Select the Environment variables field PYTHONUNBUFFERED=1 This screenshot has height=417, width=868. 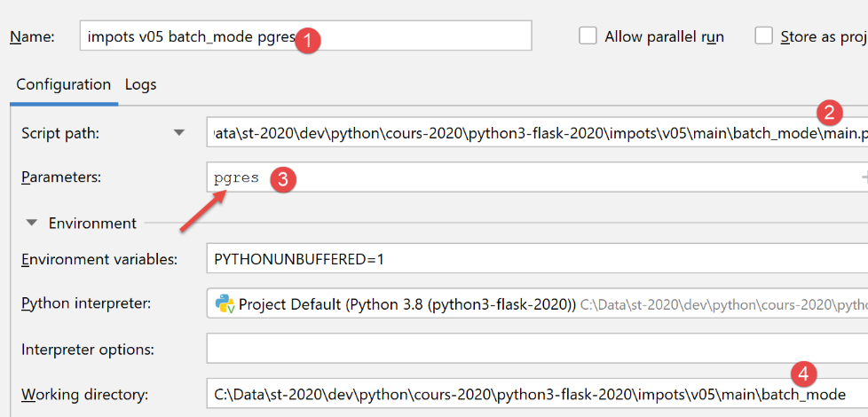coord(533,260)
